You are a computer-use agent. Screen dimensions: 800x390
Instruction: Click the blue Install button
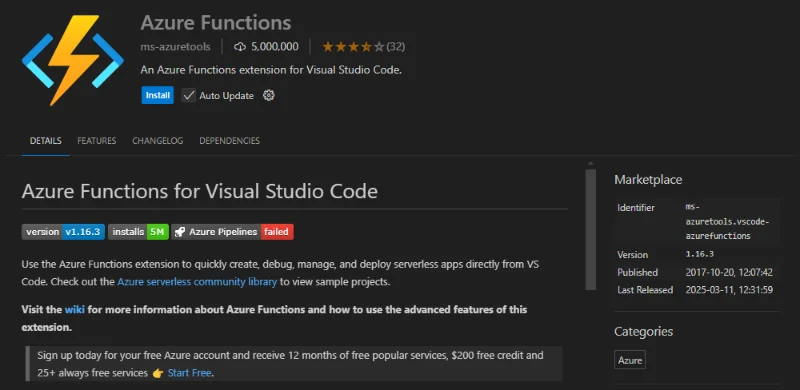[158, 95]
